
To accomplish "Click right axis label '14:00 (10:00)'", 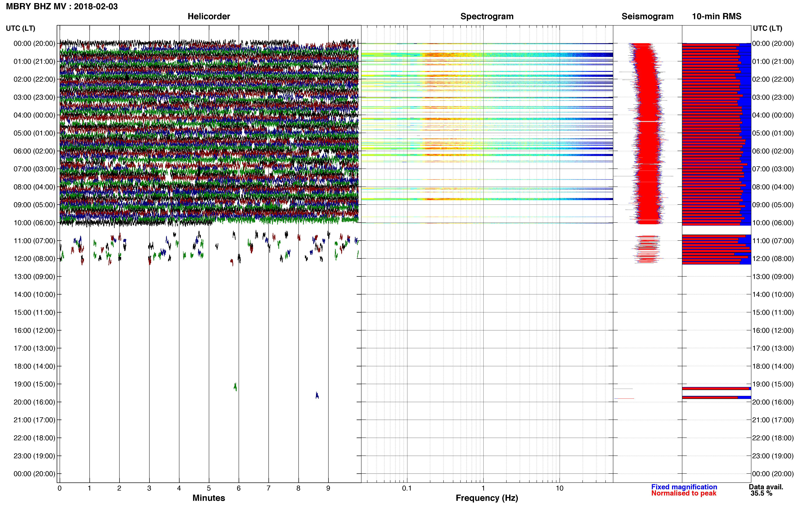I will pos(773,295).
